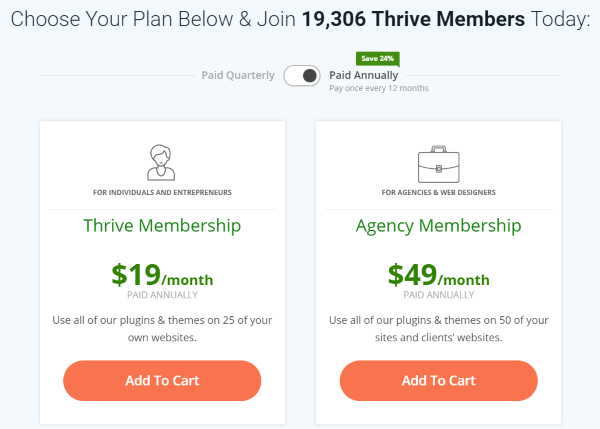Screen dimensions: 600x429
Task: Click "For Agencies & Web Designers" label
Action: 438,192
